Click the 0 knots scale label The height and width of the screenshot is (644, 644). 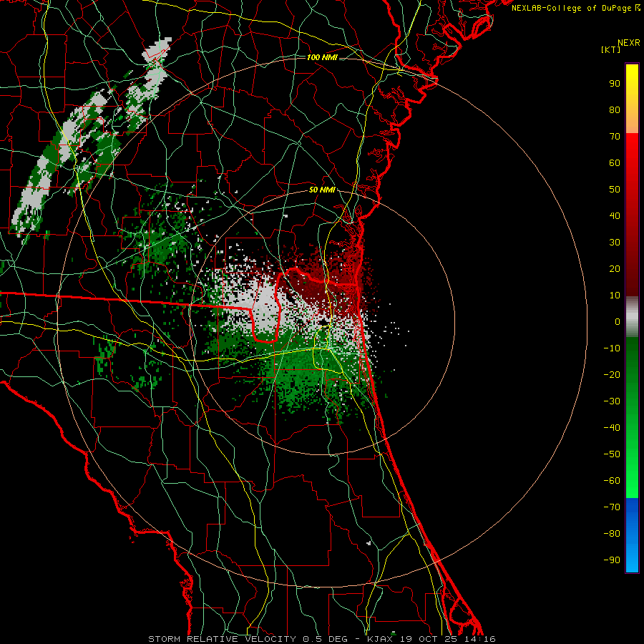[x=618, y=321]
